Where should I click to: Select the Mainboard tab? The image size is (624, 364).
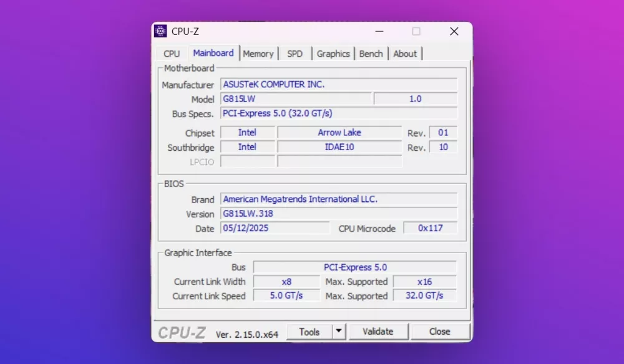click(213, 53)
